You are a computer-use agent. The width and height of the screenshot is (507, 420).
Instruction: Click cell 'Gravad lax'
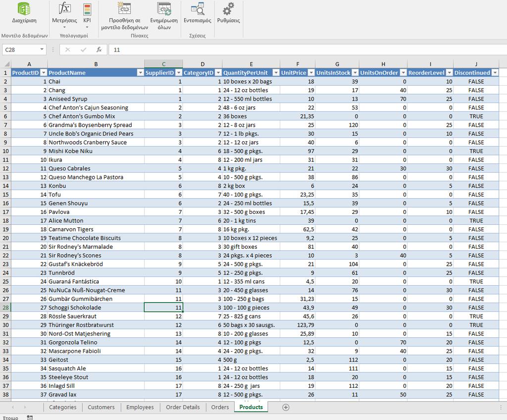coord(96,394)
